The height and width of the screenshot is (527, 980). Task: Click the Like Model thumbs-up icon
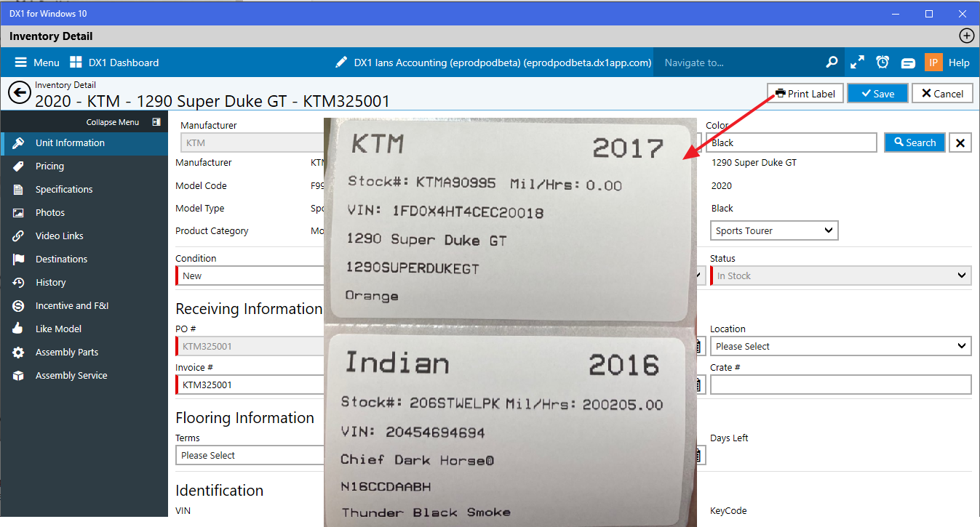tap(19, 329)
